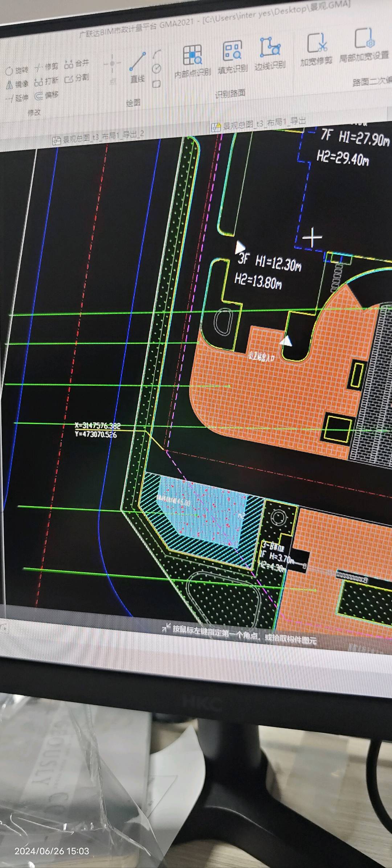Select the 镜像 mirror tool
This screenshot has height=868, width=392.
click(x=17, y=84)
